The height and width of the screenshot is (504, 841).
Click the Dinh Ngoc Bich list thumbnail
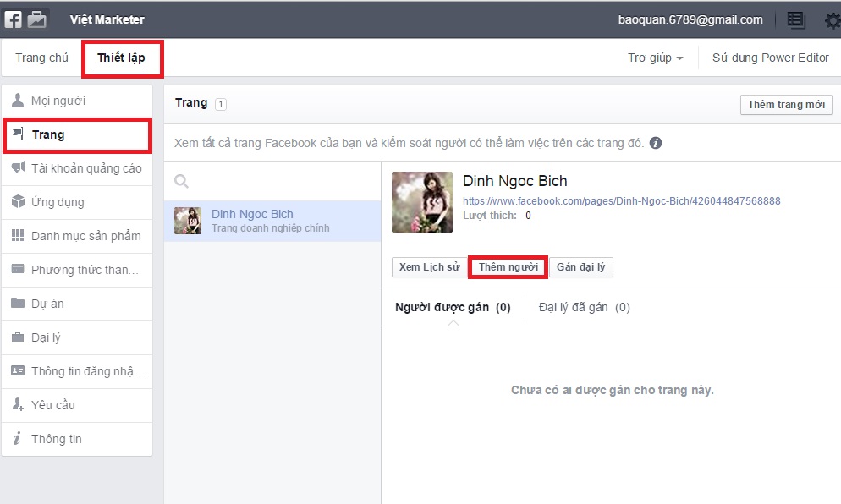tap(188, 221)
